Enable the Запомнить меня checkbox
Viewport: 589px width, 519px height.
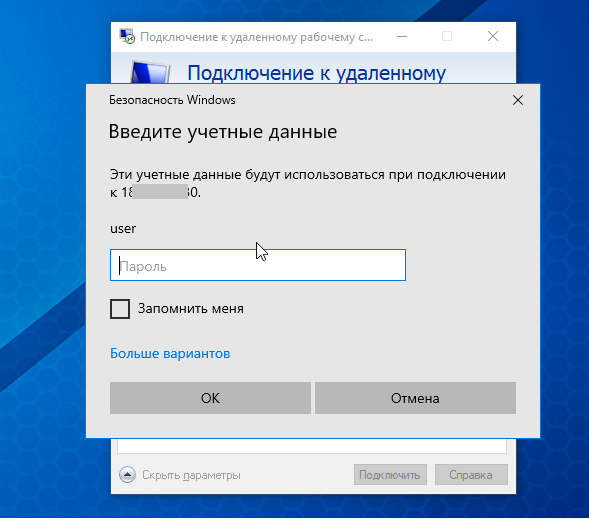click(120, 309)
